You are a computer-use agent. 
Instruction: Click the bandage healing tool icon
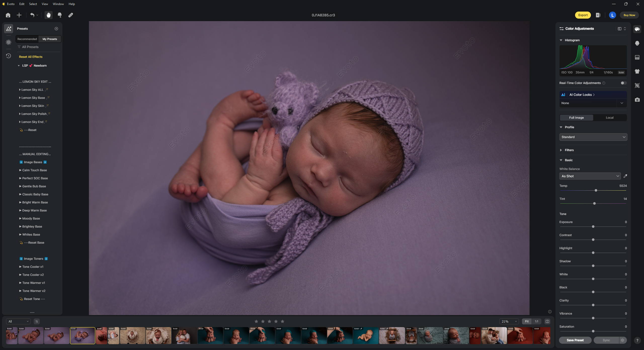71,15
